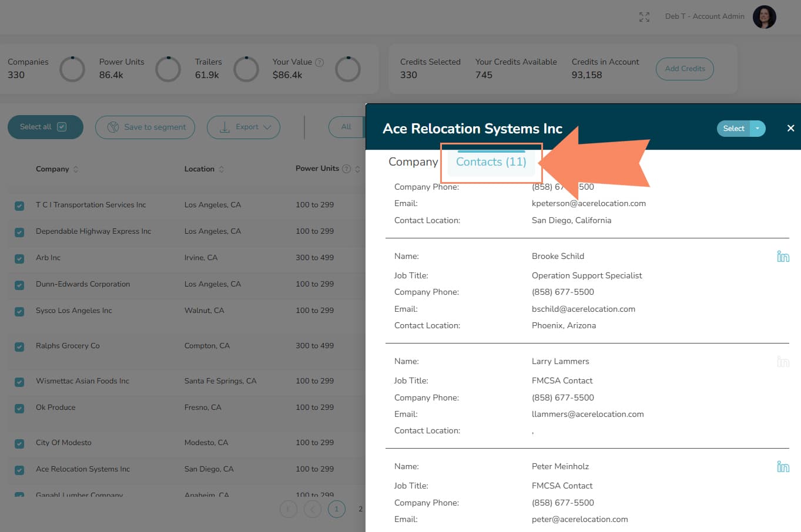This screenshot has width=801, height=532.
Task: Click Irvine, CA location cell
Action: [201, 258]
